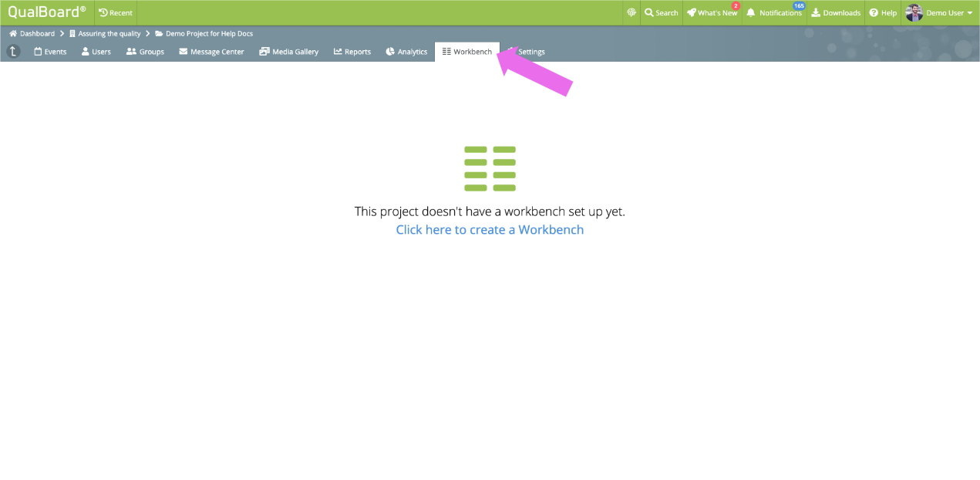This screenshot has height=480, width=980.
Task: Click the brain icon in top bar
Action: click(631, 12)
